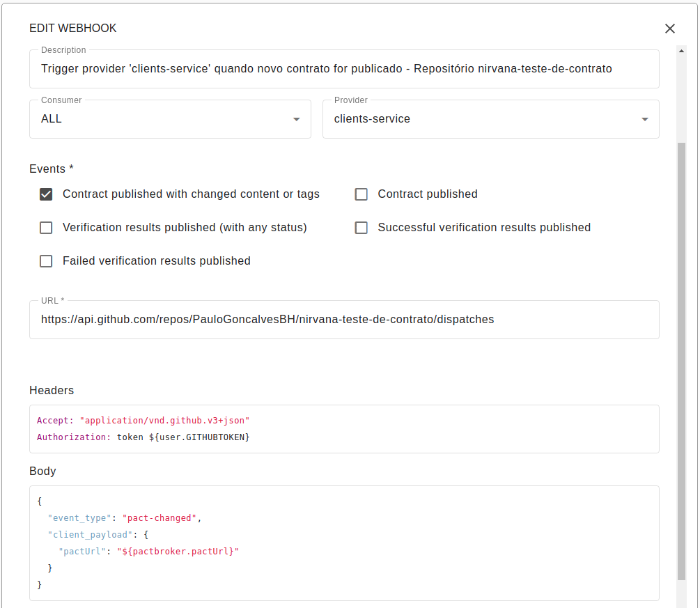700x608 pixels.
Task: Click the Authorization header line
Action: (143, 437)
